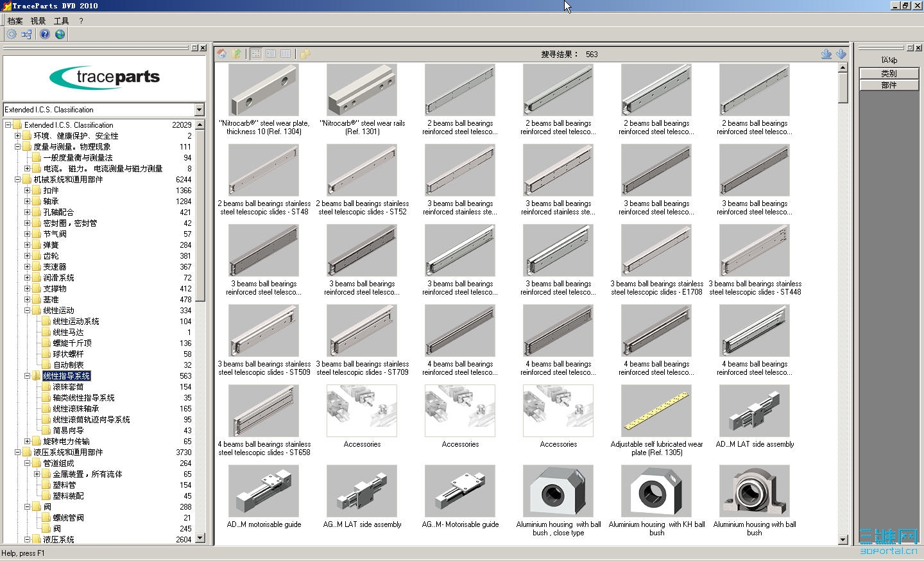Collapse the 机械系统和通用部件 tree node
The height and width of the screenshot is (561, 924).
click(x=18, y=180)
